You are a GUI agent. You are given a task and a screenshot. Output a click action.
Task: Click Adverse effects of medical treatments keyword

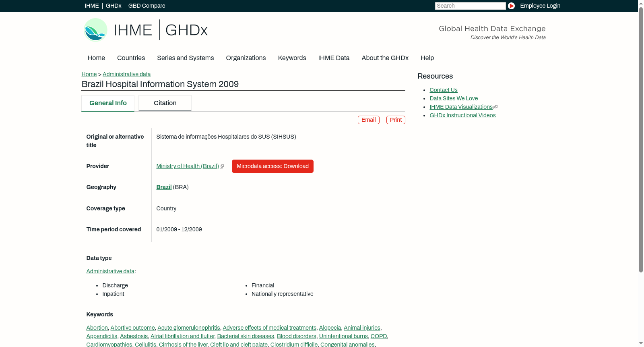[270, 328]
